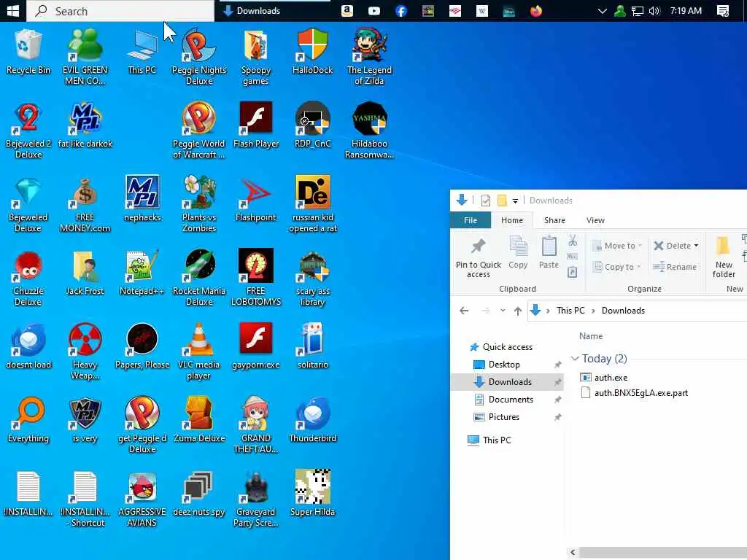This screenshot has height=560, width=747.
Task: Launch The Legend of Zilda icon
Action: pyautogui.click(x=369, y=56)
